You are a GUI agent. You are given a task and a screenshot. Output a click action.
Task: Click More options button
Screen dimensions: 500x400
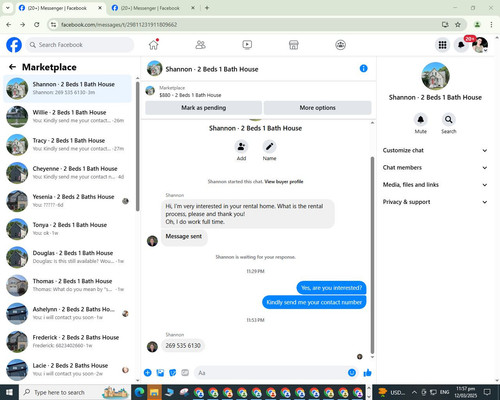[x=317, y=108]
